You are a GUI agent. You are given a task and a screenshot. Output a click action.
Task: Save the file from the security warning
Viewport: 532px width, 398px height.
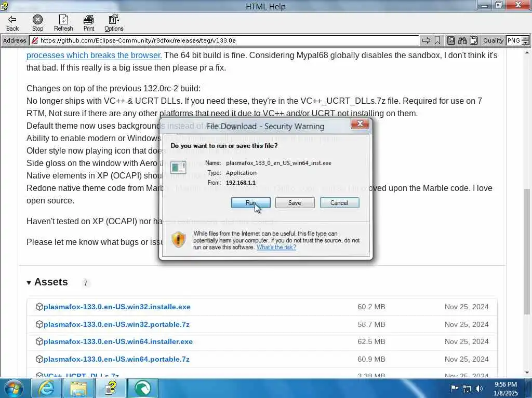tap(295, 203)
